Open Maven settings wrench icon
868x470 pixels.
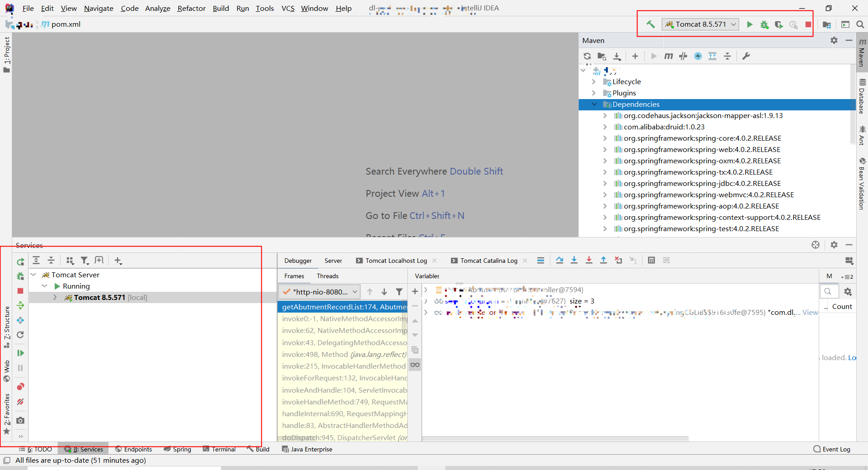point(746,56)
